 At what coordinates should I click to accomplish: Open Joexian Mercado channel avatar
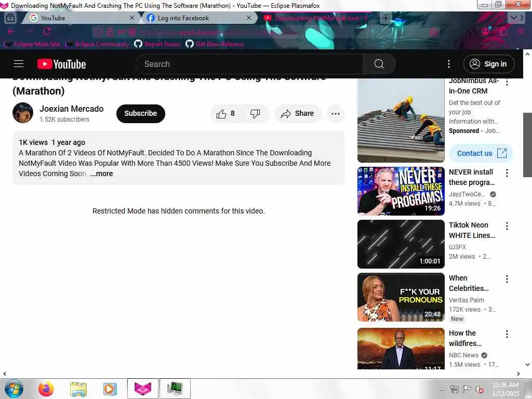[x=23, y=113]
